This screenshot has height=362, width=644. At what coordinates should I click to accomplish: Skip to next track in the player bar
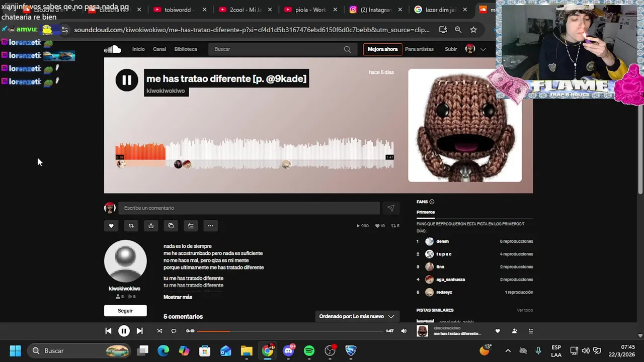point(139,331)
